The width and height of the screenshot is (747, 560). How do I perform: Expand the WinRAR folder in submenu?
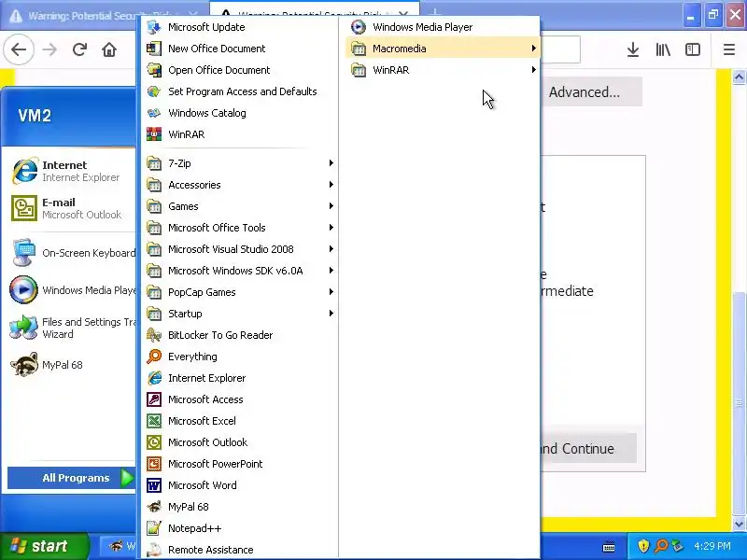[443, 70]
